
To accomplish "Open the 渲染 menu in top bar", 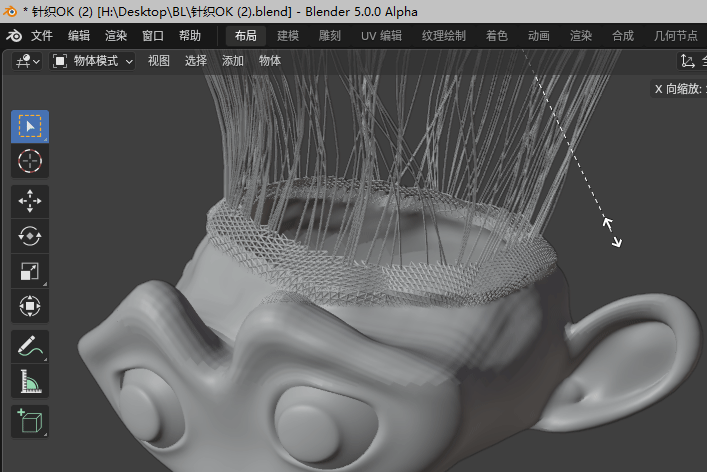I will tap(116, 36).
